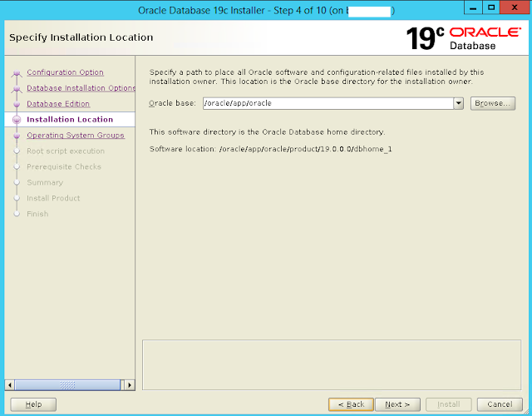Close the Oracle installer window
This screenshot has height=416, width=532.
(x=515, y=7)
